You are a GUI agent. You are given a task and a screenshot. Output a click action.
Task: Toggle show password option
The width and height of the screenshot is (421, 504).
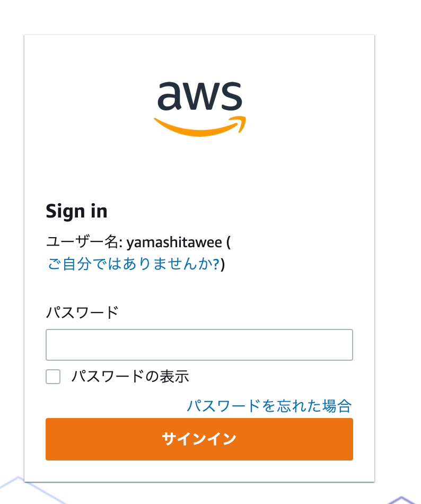point(53,376)
